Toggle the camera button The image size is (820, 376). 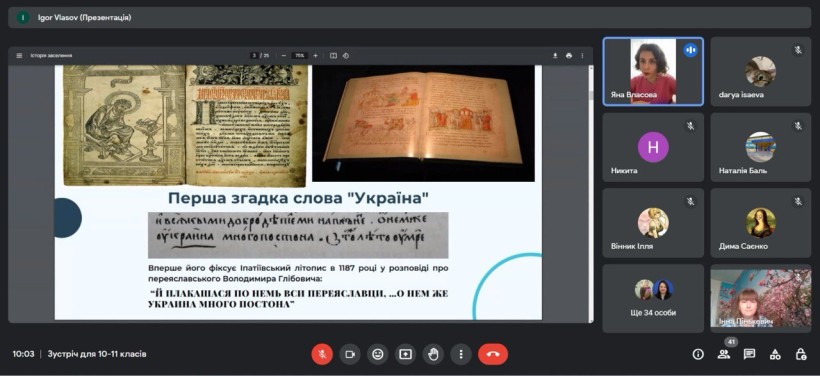[350, 354]
